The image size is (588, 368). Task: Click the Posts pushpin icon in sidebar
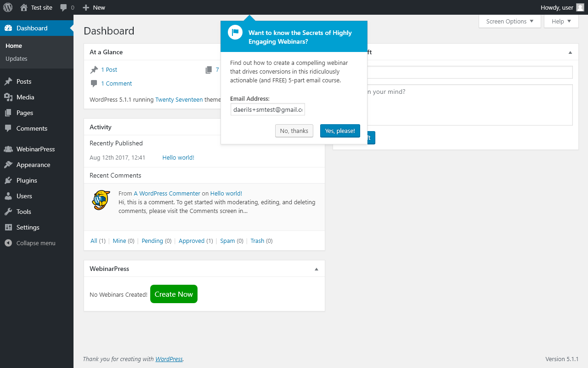8,81
